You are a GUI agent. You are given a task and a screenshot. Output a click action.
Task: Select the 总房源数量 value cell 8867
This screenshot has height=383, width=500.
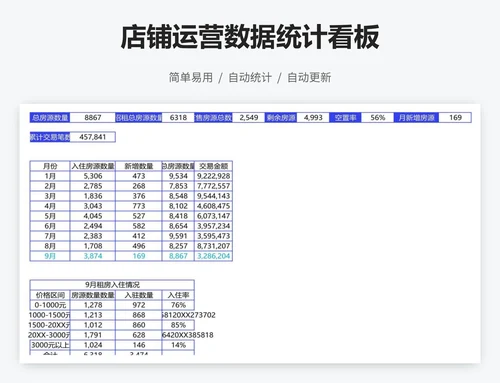point(93,118)
